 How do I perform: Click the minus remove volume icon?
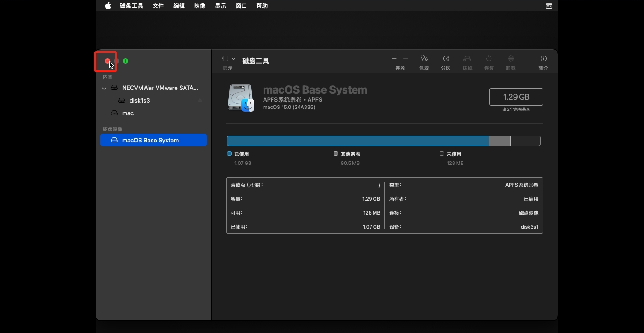[x=406, y=59]
